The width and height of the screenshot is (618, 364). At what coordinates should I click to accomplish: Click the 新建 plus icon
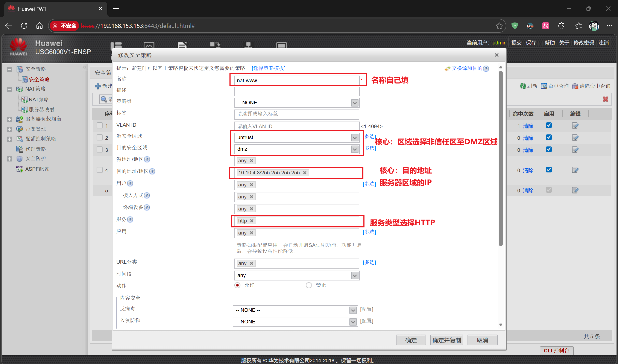point(98,86)
